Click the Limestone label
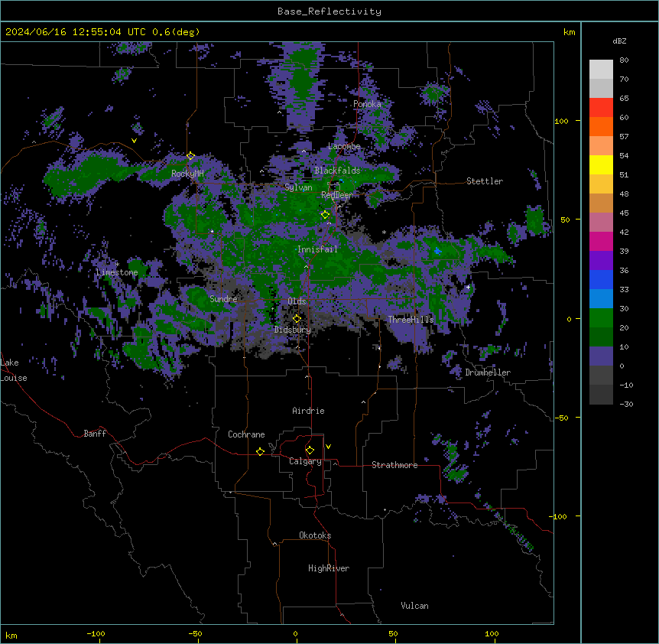The image size is (659, 644). pos(117,272)
